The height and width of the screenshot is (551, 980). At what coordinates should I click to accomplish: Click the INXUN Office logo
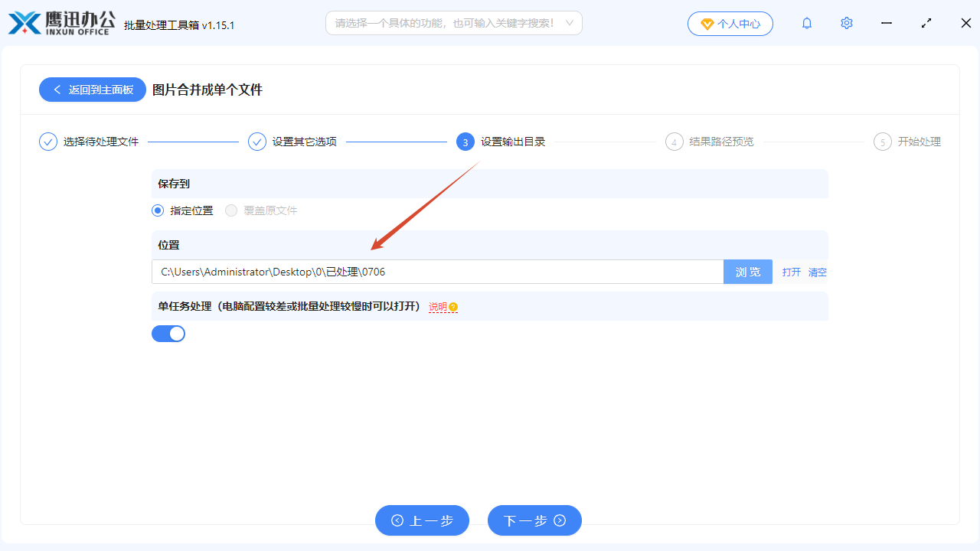pos(61,23)
